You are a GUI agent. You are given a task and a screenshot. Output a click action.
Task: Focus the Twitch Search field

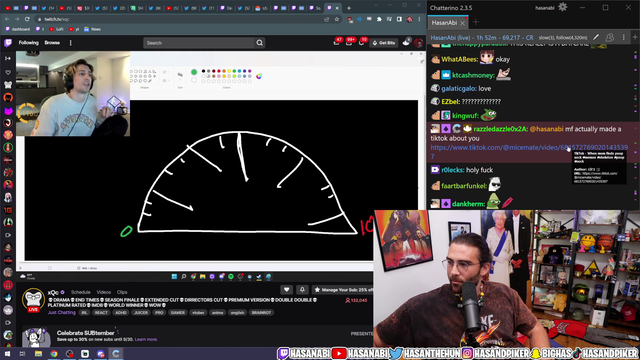[199, 43]
